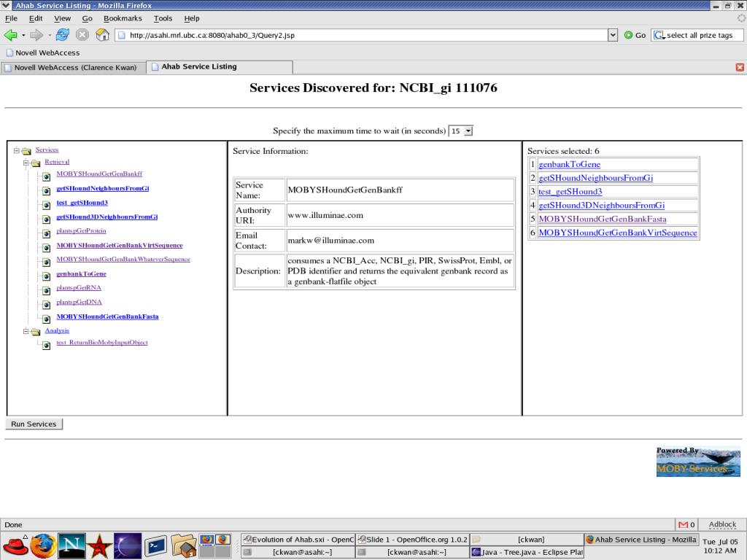Click the service icon beside plantspGetProtein
Image resolution: width=747 pixels, height=560 pixels.
46,234
